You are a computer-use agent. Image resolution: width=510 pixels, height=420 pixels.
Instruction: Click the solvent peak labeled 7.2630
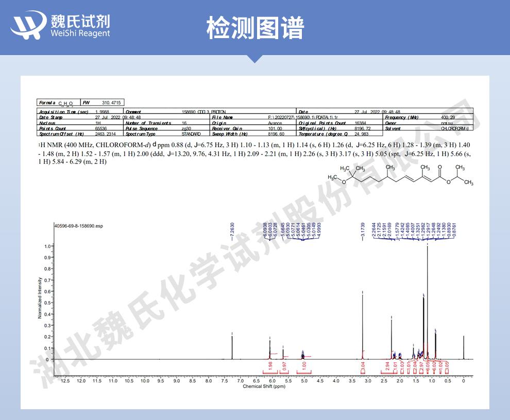[x=232, y=345]
